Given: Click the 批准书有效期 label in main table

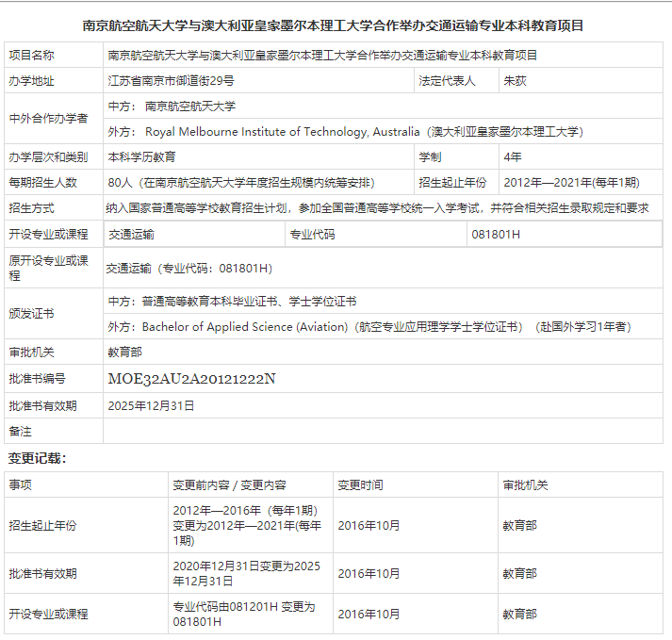Looking at the screenshot, I should (42, 405).
